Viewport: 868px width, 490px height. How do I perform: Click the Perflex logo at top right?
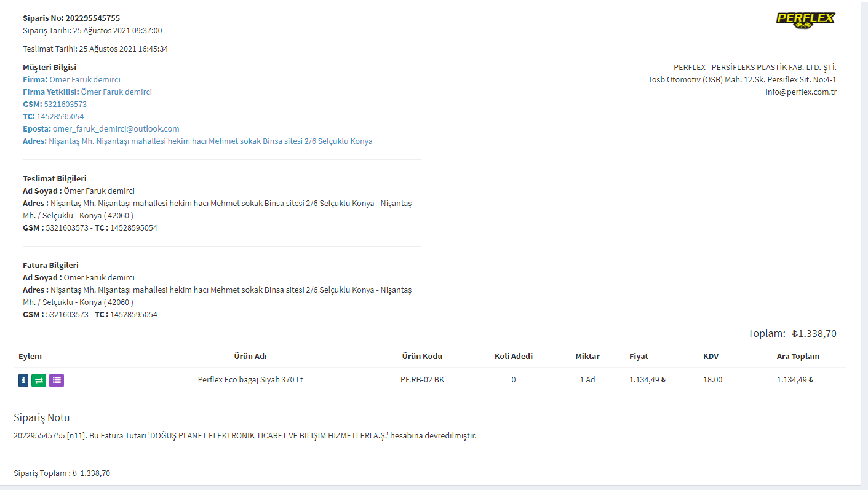pyautogui.click(x=805, y=20)
